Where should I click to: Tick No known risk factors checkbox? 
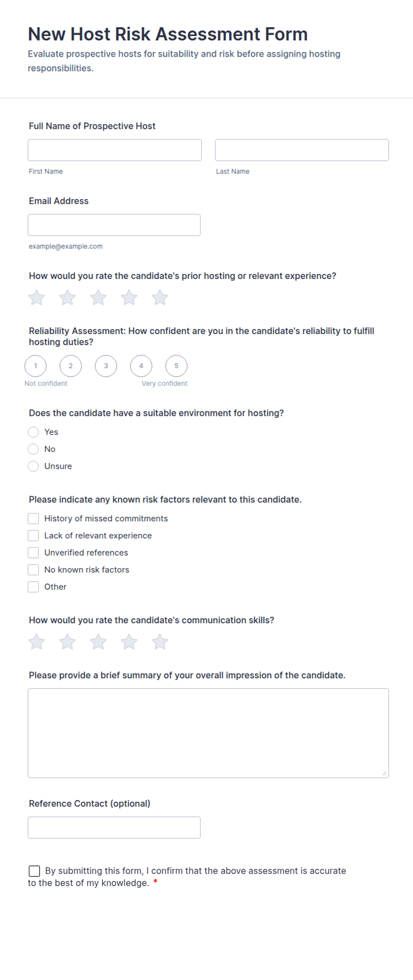[33, 570]
